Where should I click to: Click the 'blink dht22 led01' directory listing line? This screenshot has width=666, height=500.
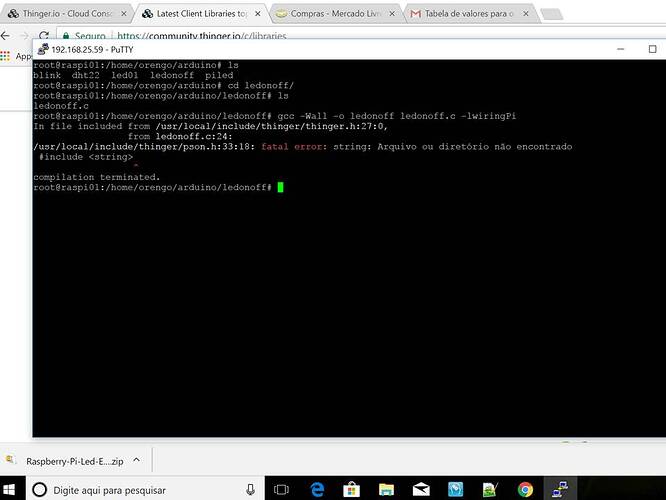133,75
